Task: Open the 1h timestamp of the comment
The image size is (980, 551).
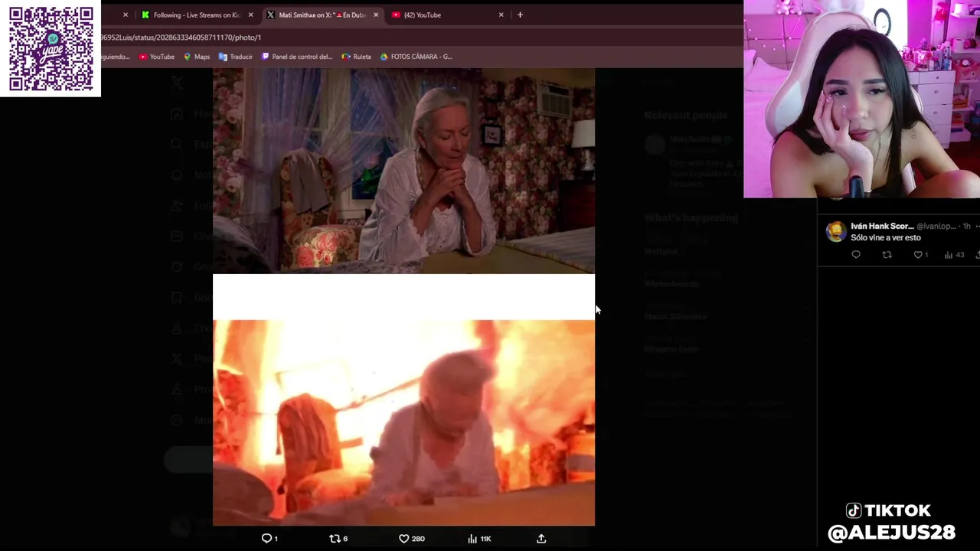Action: pos(966,227)
